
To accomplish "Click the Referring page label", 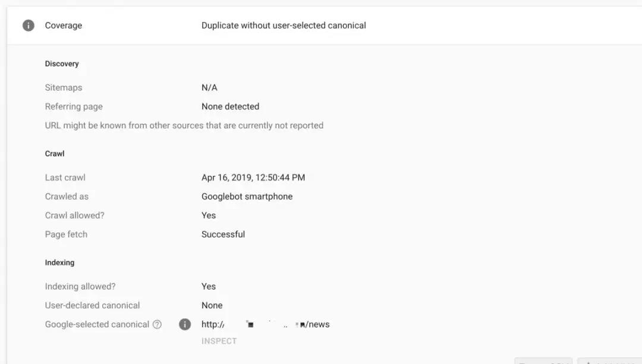I will [x=74, y=106].
